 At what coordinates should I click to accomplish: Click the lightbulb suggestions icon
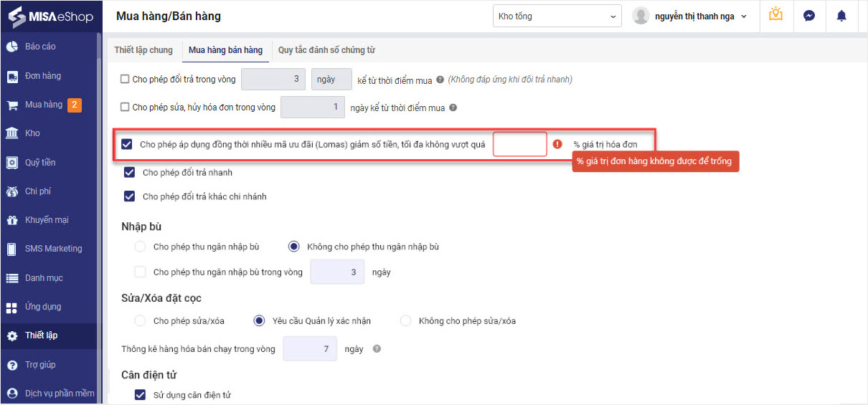point(775,15)
